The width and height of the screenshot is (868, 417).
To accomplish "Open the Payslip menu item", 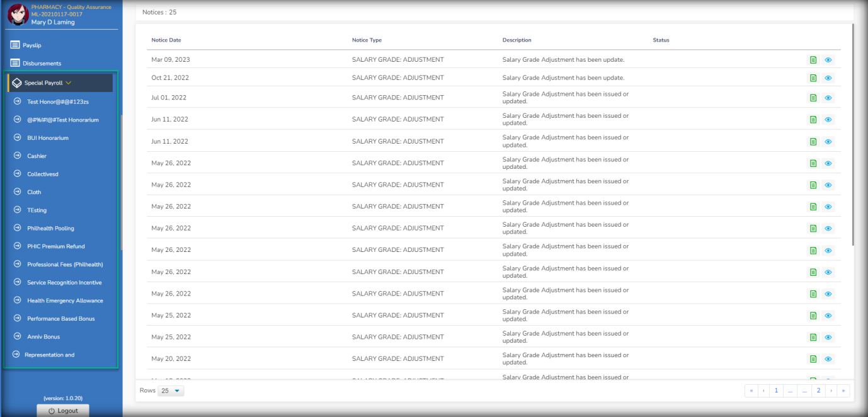I will (31, 45).
